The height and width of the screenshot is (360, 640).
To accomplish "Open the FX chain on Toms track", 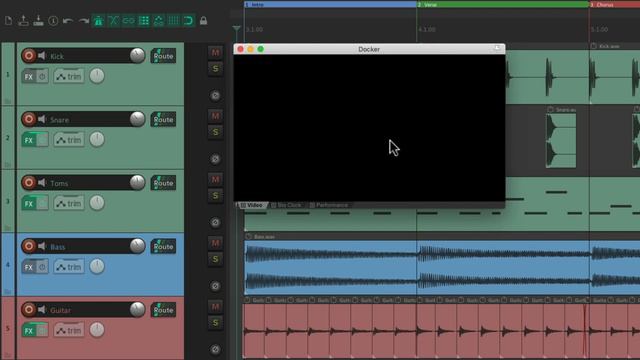I will tap(29, 203).
